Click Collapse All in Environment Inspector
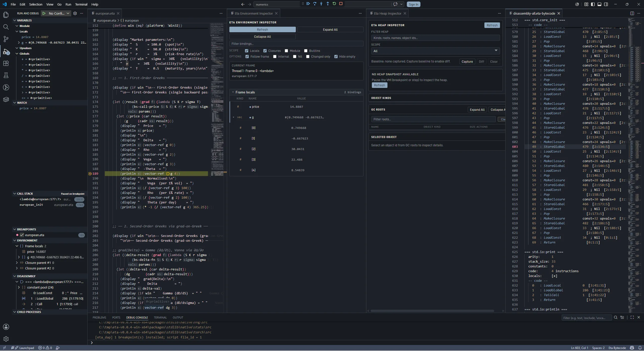 click(x=262, y=37)
